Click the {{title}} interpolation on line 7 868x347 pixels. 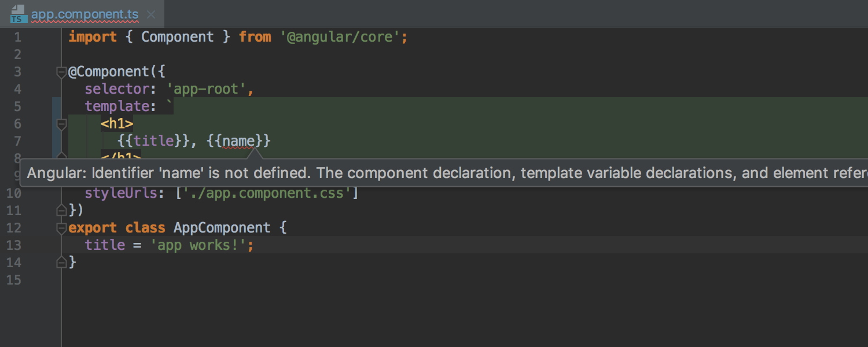click(x=153, y=141)
